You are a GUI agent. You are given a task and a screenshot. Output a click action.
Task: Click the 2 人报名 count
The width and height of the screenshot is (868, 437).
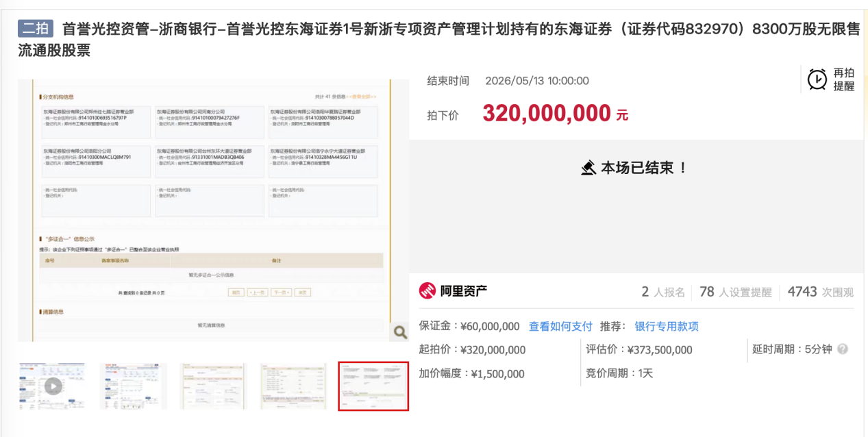[663, 292]
